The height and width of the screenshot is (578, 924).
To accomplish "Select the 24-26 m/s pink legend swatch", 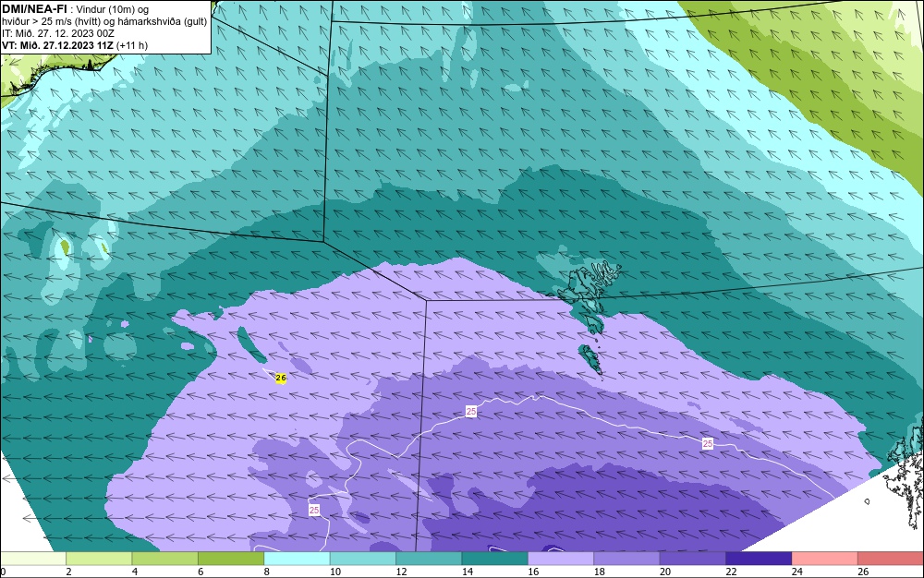I will pos(825,559).
